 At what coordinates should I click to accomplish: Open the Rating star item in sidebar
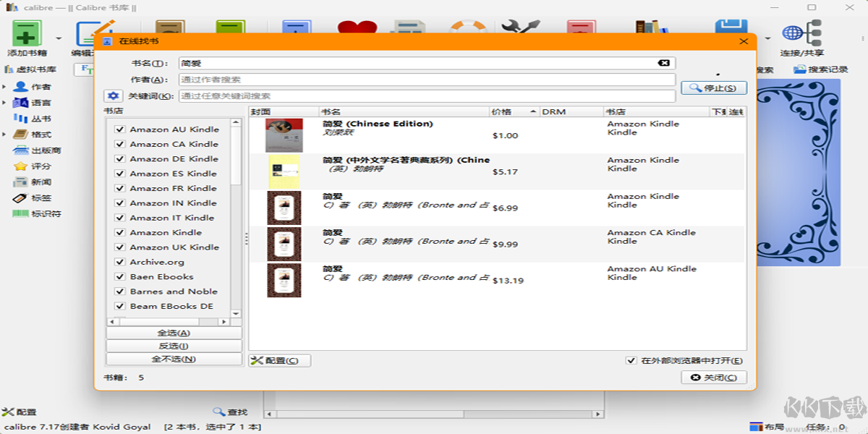(x=20, y=166)
